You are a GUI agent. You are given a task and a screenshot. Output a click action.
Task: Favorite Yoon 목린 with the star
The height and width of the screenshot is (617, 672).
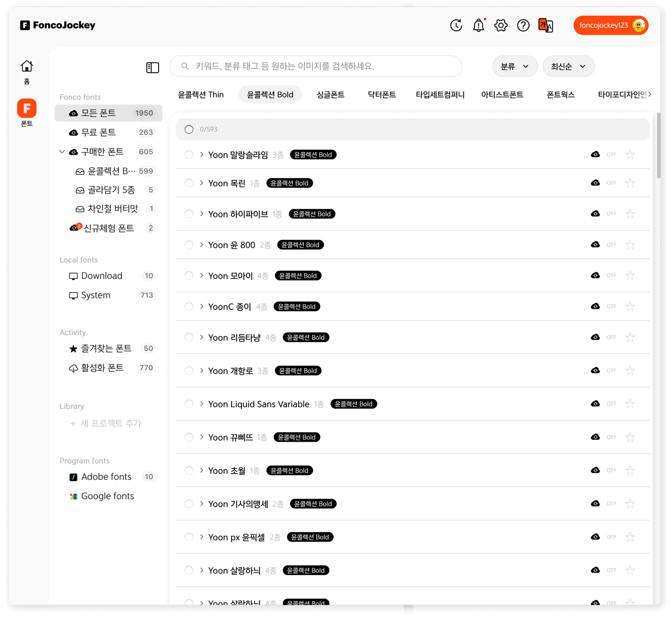coord(630,183)
